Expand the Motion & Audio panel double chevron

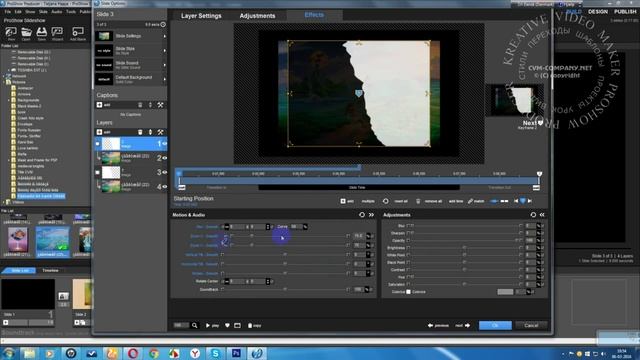tap(371, 215)
